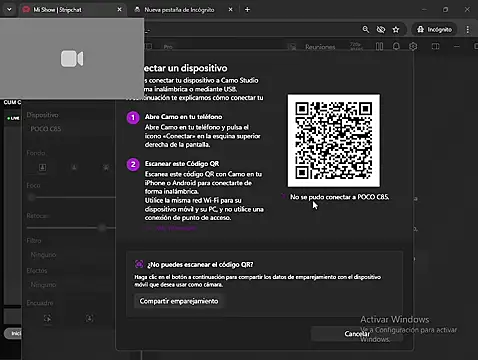This screenshot has width=478, height=360.
Task: Click the green LIVE indicator
Action: 13,118
